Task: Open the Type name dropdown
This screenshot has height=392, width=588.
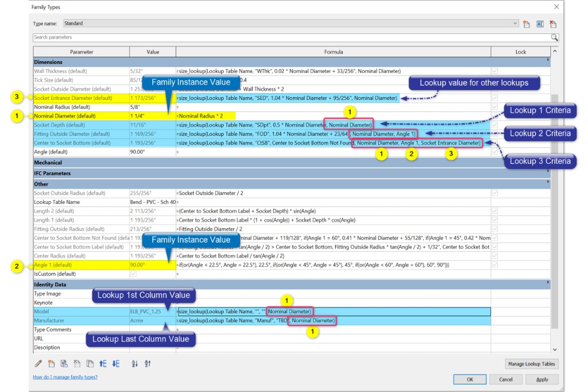Action: [x=515, y=24]
